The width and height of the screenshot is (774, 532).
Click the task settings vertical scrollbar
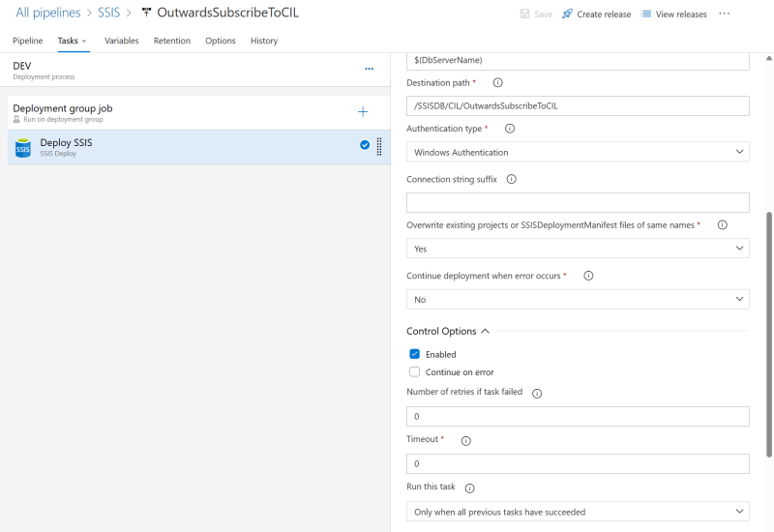tap(768, 335)
